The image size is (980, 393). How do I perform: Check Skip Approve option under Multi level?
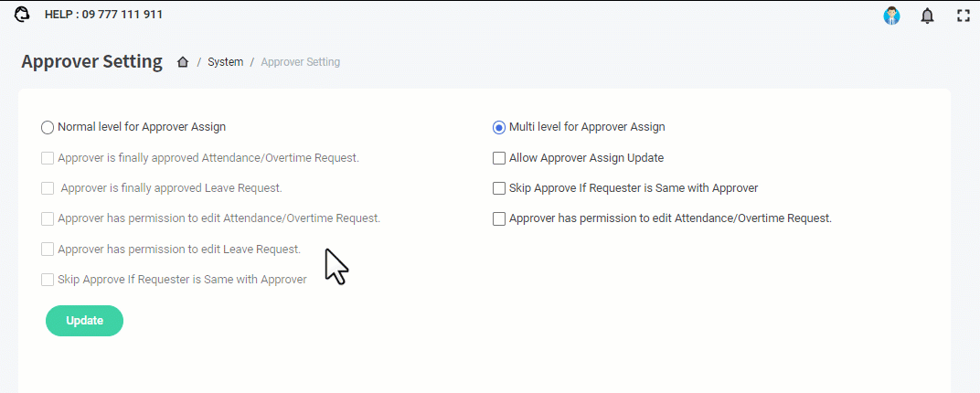499,188
